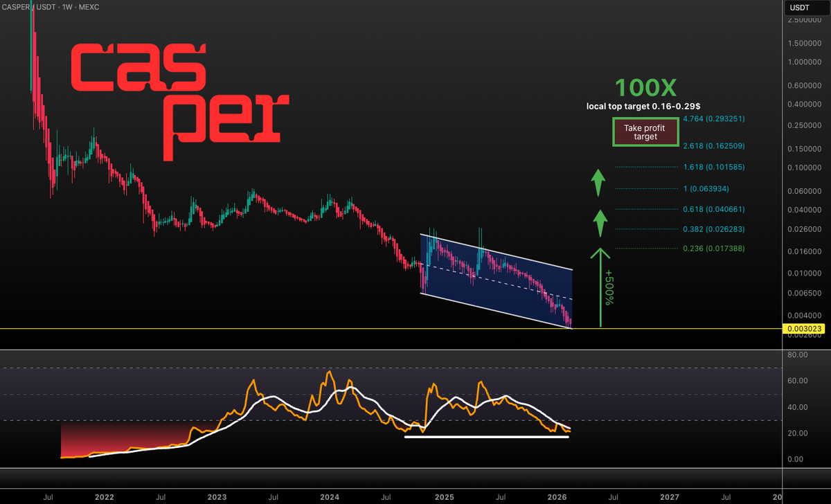Click the 2026 time axis label
The height and width of the screenshot is (504, 831).
pos(557,497)
